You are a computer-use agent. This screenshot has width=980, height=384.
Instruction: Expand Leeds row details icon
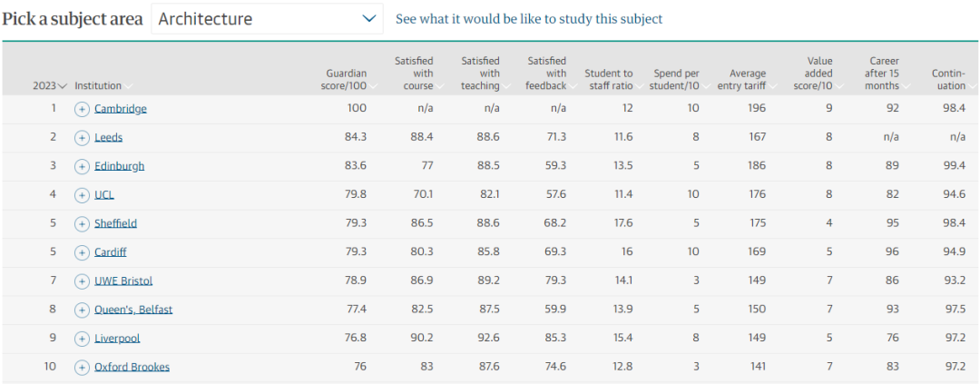pyautogui.click(x=82, y=138)
